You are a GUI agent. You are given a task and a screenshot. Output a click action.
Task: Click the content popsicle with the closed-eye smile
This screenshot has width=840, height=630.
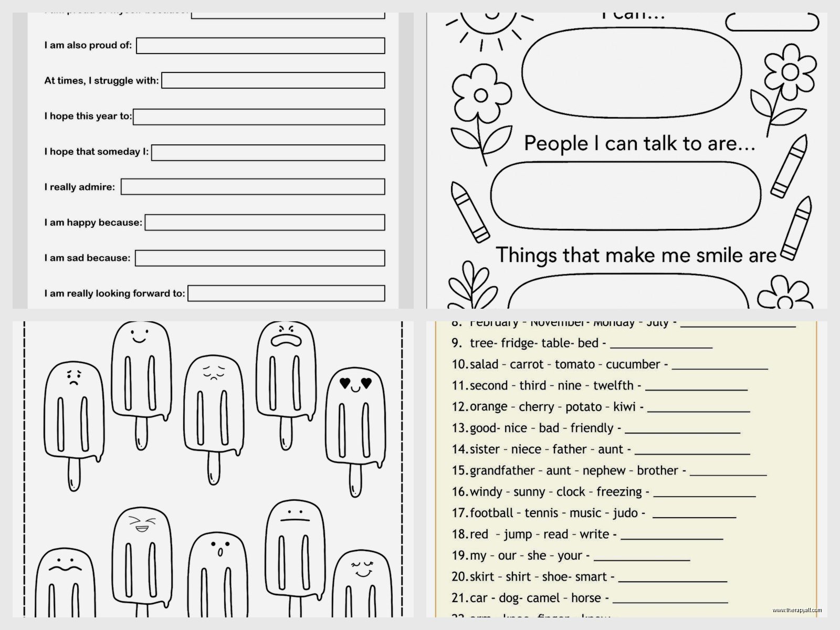pyautogui.click(x=363, y=584)
